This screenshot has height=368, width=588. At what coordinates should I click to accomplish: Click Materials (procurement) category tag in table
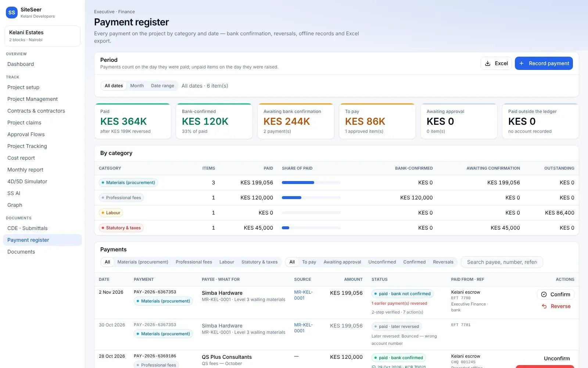pos(128,183)
